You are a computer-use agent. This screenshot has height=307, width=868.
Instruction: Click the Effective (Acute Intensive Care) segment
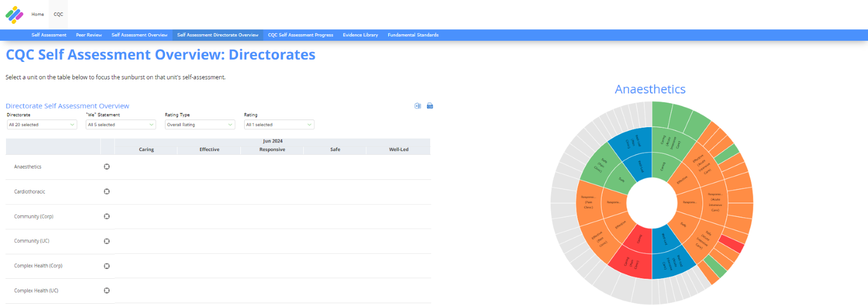pos(703,164)
